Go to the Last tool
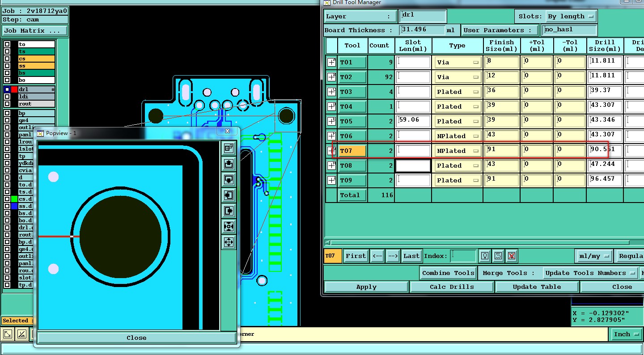644x355 pixels. point(411,256)
